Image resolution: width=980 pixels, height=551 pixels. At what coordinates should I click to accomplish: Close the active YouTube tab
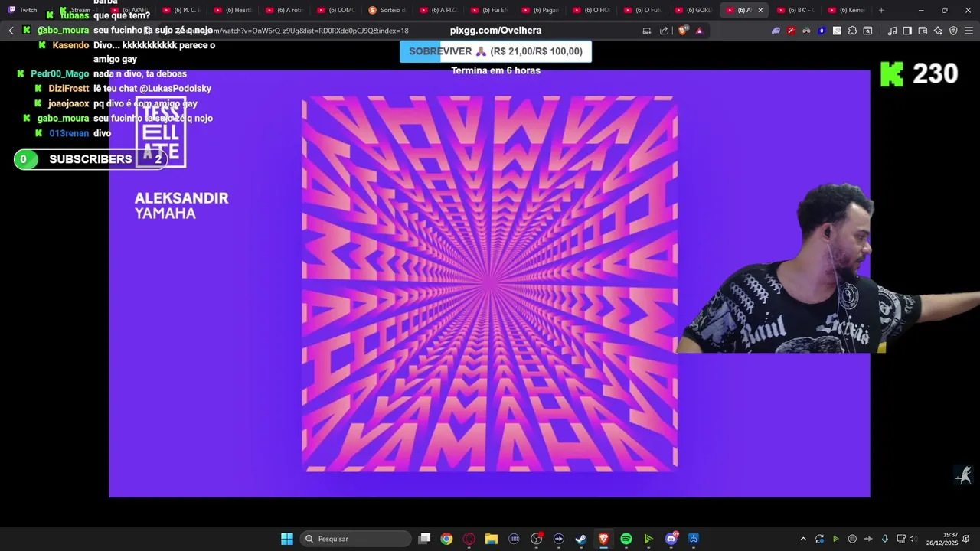(760, 10)
